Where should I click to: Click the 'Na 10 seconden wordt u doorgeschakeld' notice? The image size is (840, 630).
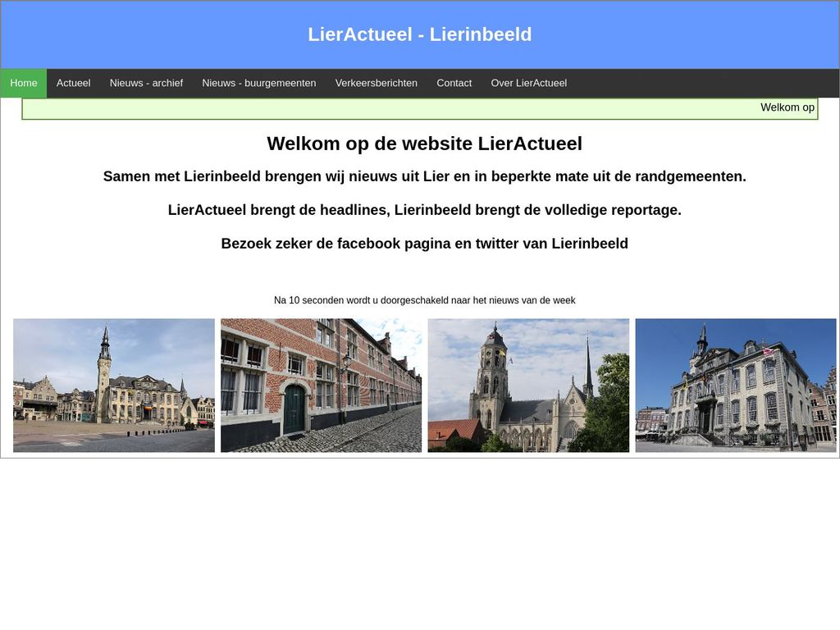tap(424, 300)
